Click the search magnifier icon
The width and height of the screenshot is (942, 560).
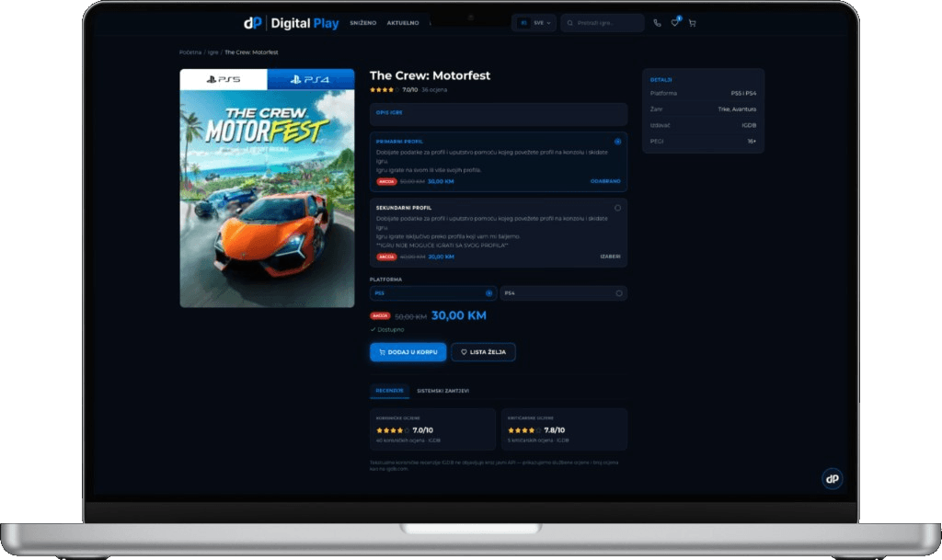tap(569, 23)
